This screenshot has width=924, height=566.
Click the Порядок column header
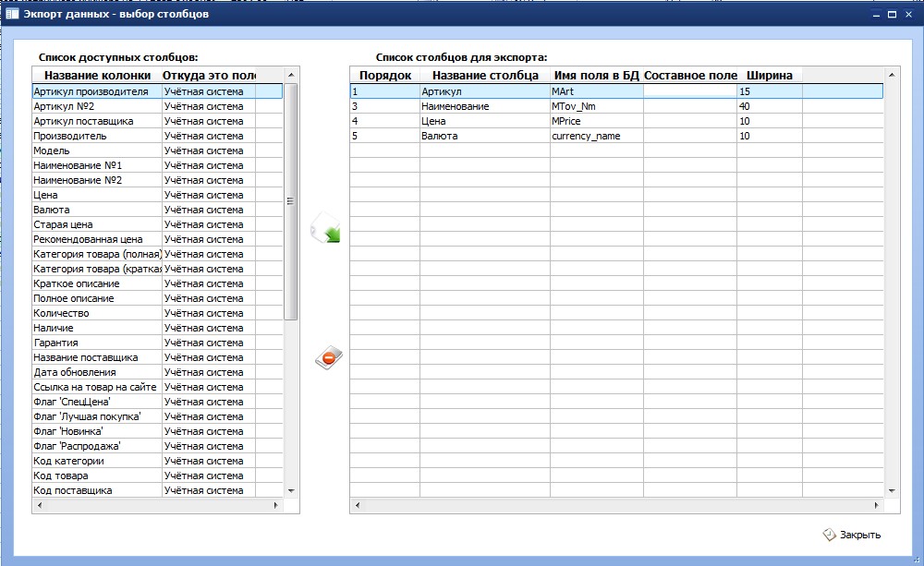pyautogui.click(x=385, y=76)
